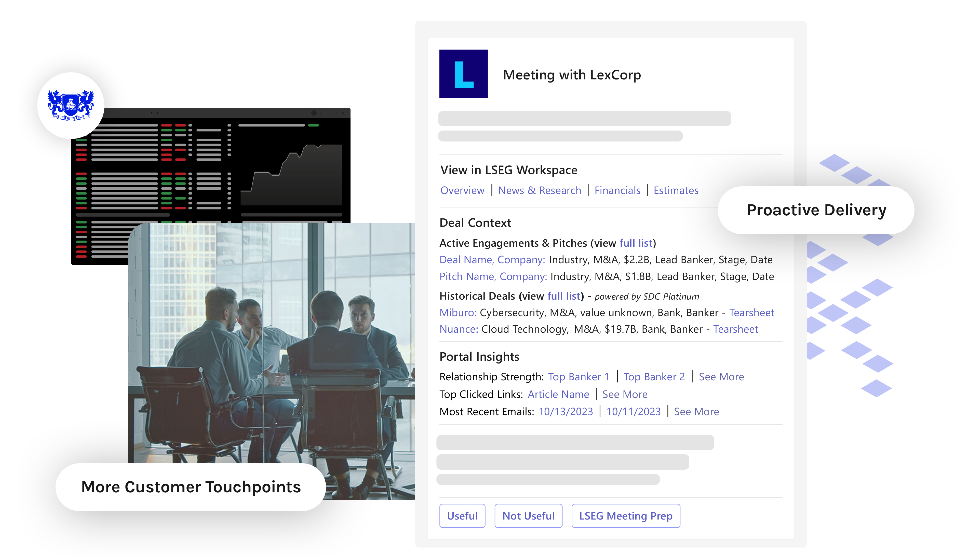Screen dimensions: 968x560
Task: Click See More for Relationship Strength
Action: 721,376
